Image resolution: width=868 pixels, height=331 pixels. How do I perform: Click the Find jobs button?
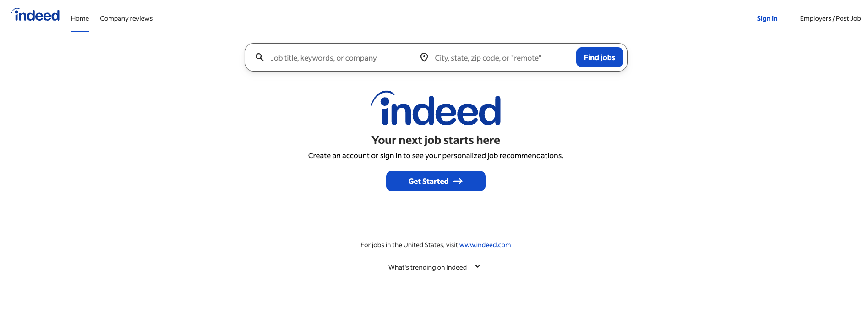(599, 57)
